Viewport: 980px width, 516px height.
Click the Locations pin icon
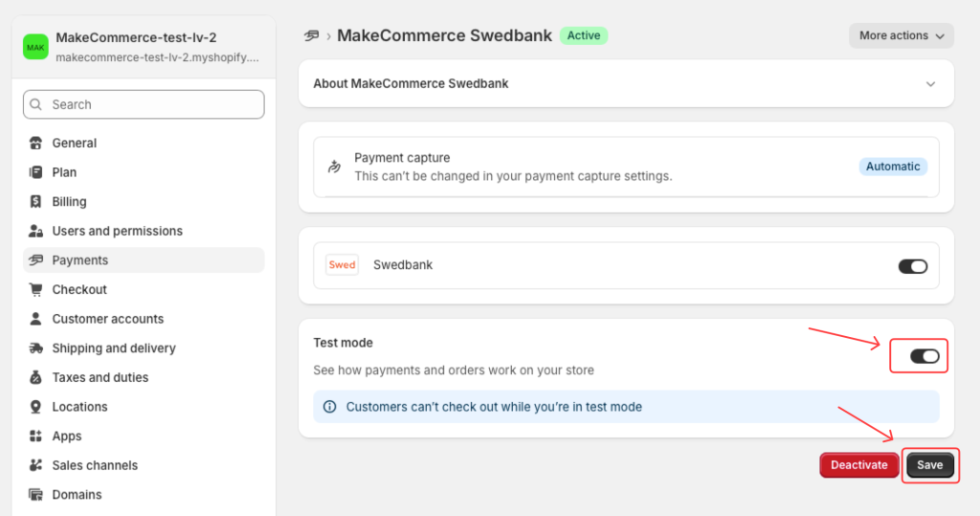(36, 407)
